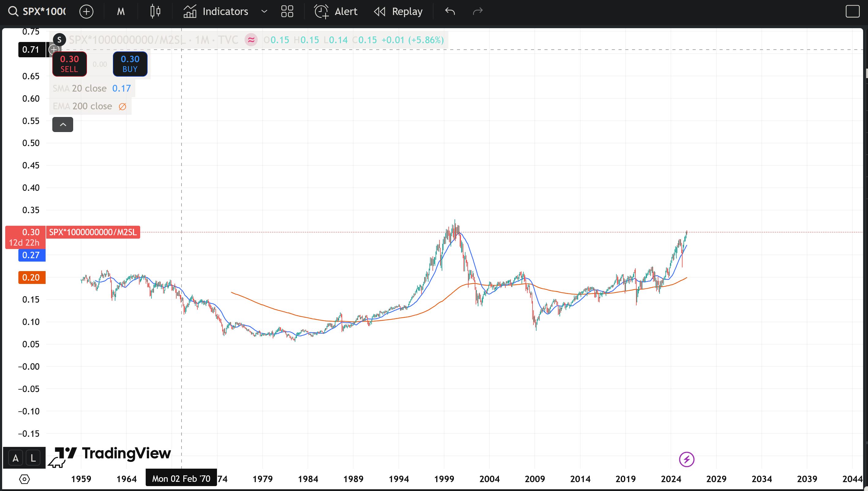Open chart settings hexagon icon near time axis
The width and height of the screenshot is (868, 491).
(24, 479)
